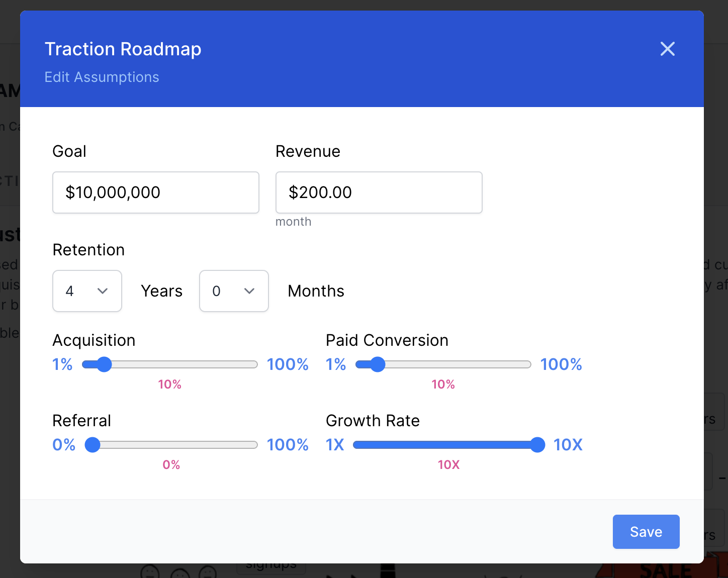Open the Retention Months dropdown
Viewport: 728px width, 578px height.
point(234,291)
